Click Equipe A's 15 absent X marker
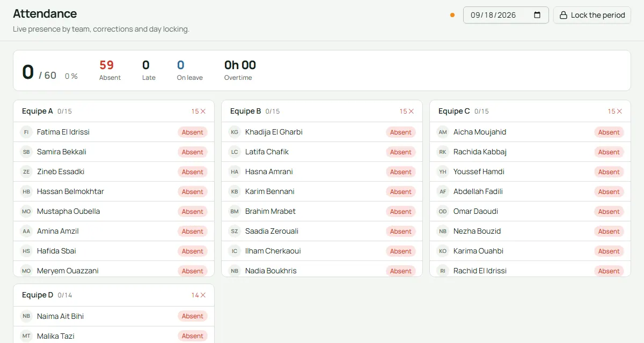The width and height of the screenshot is (644, 343). click(199, 111)
